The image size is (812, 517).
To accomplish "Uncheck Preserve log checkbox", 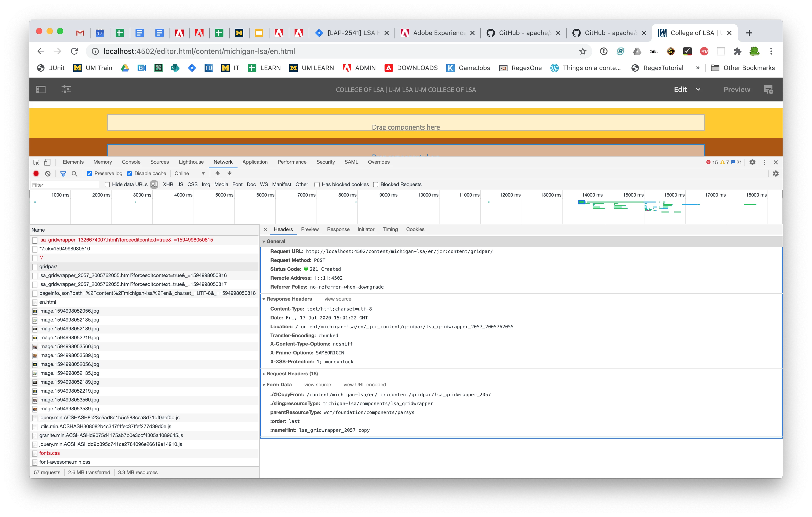I will click(89, 174).
